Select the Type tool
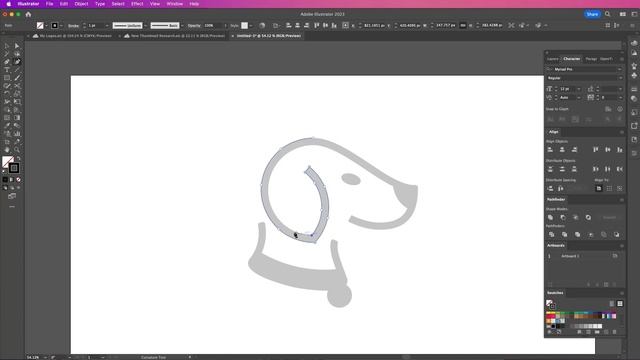 tap(7, 70)
